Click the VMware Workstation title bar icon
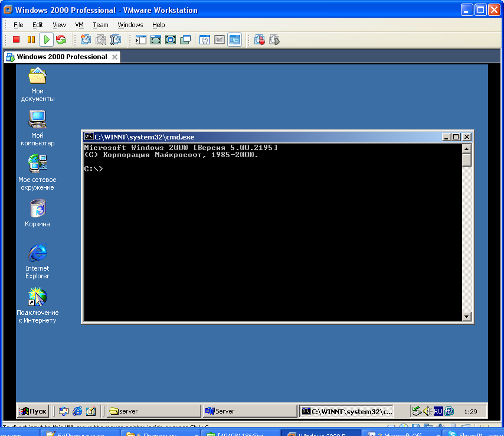The width and height of the screenshot is (504, 436). tap(8, 9)
